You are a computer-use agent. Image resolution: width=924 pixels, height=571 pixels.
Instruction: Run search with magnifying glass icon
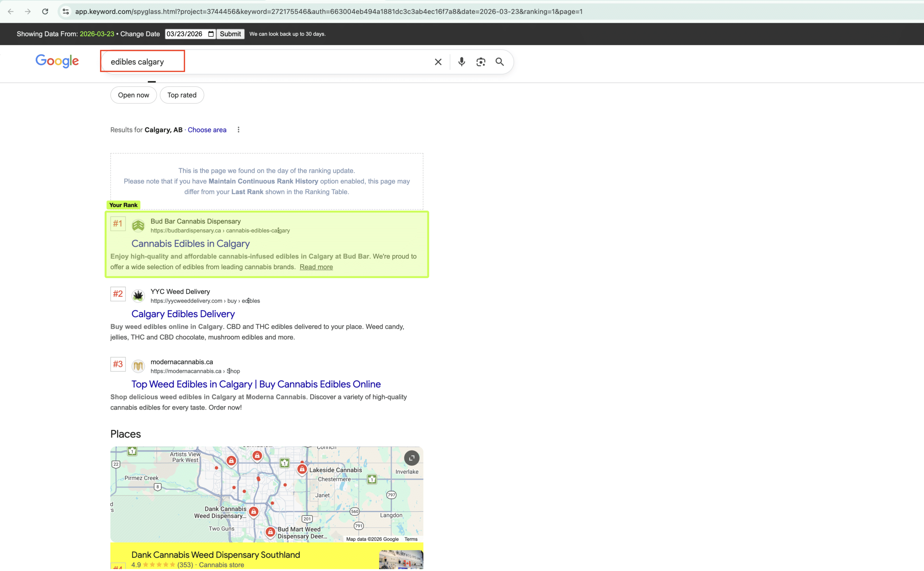[x=500, y=62]
